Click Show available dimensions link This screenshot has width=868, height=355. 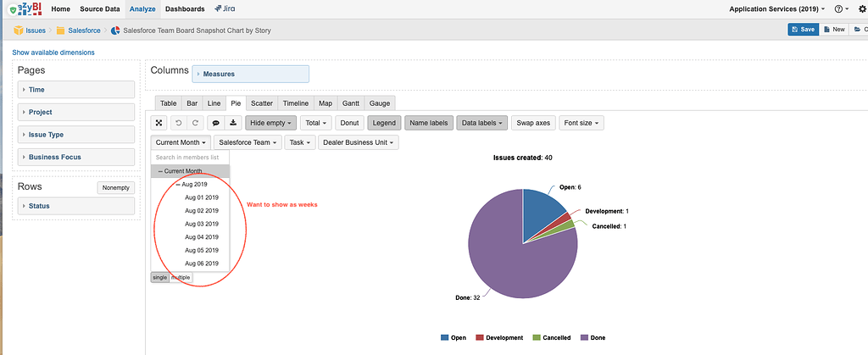[x=53, y=53]
